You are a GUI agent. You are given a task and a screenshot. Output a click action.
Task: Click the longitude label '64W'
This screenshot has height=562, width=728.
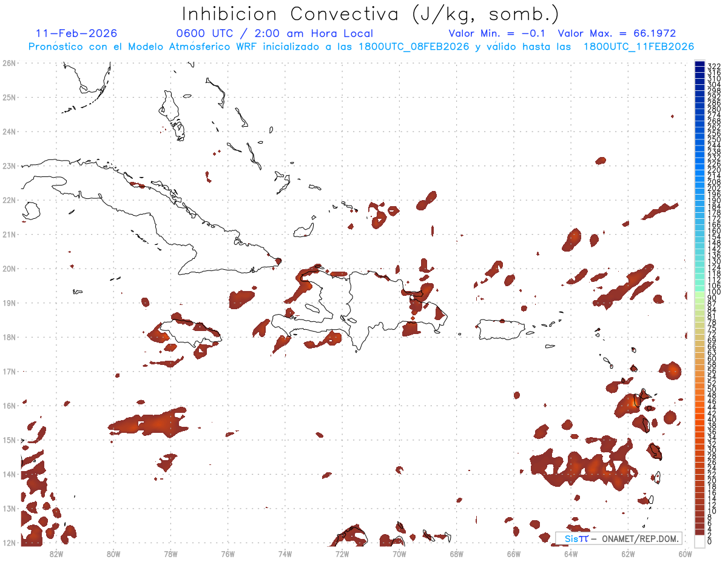[571, 553]
